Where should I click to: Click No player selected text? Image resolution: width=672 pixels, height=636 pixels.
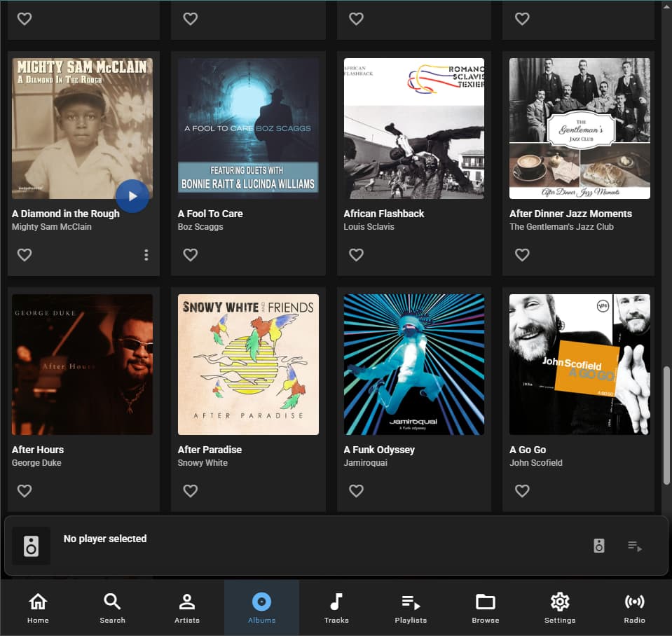(105, 539)
